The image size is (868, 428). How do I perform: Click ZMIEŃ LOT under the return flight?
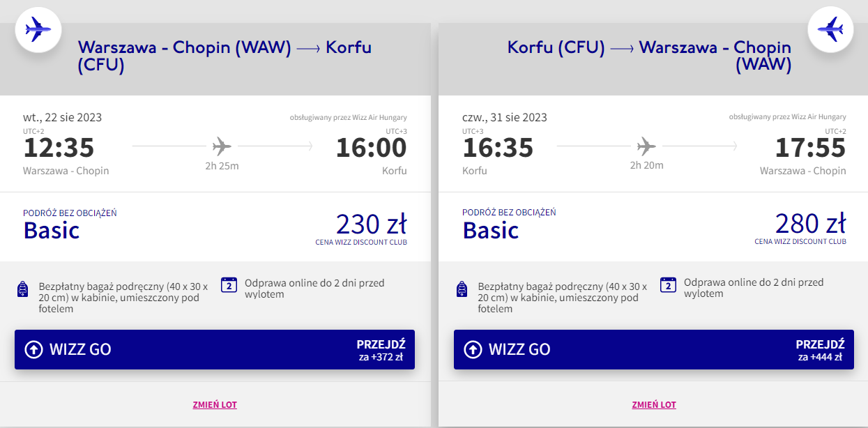654,404
